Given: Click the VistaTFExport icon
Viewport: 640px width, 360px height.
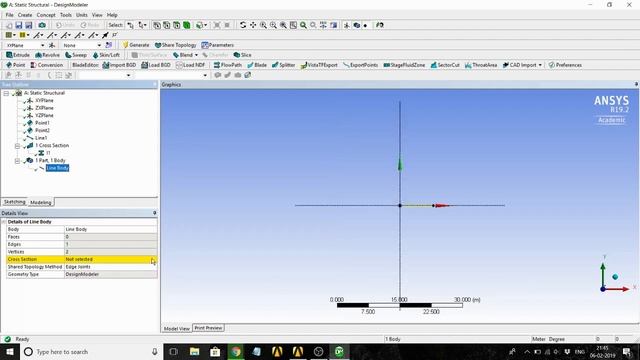Looking at the screenshot, I should [x=319, y=65].
